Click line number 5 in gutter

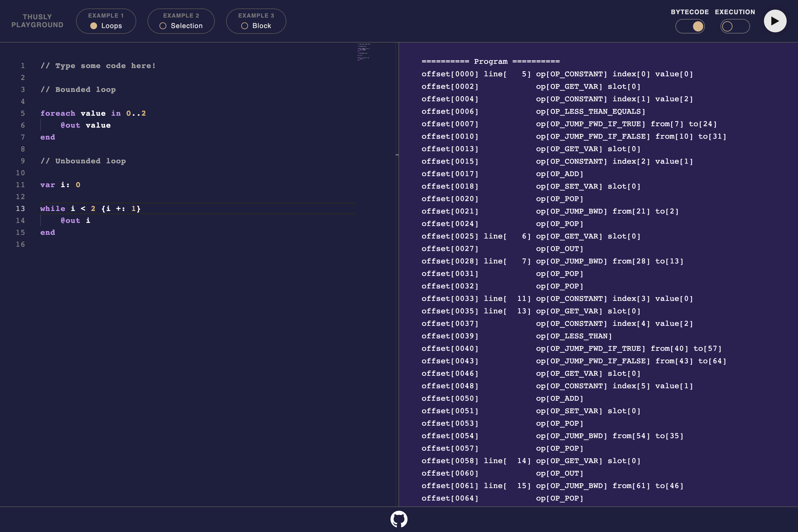(23, 113)
